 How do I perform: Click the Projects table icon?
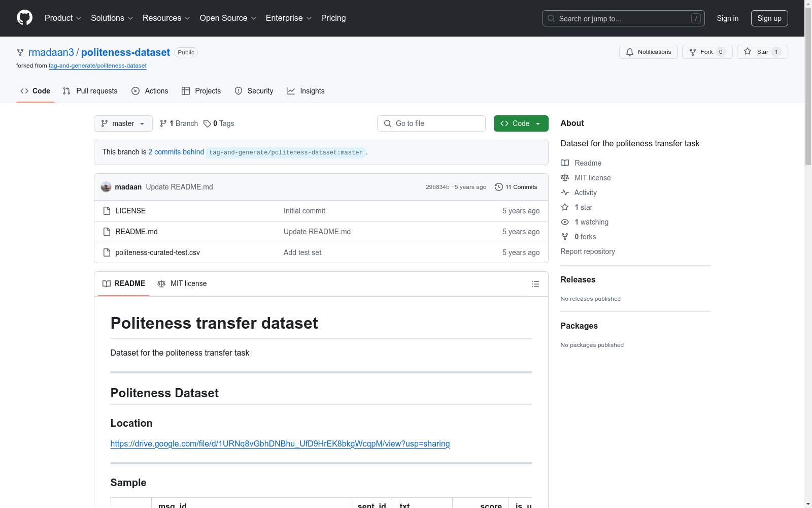click(x=186, y=91)
